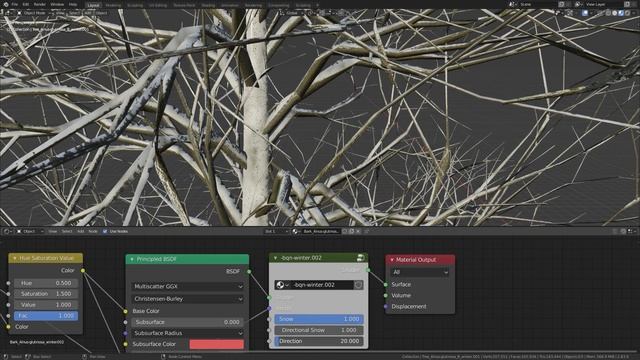Screen dimensions: 640x360
Task: Click the -bqn-winter.002 group name field
Action: 322,285
